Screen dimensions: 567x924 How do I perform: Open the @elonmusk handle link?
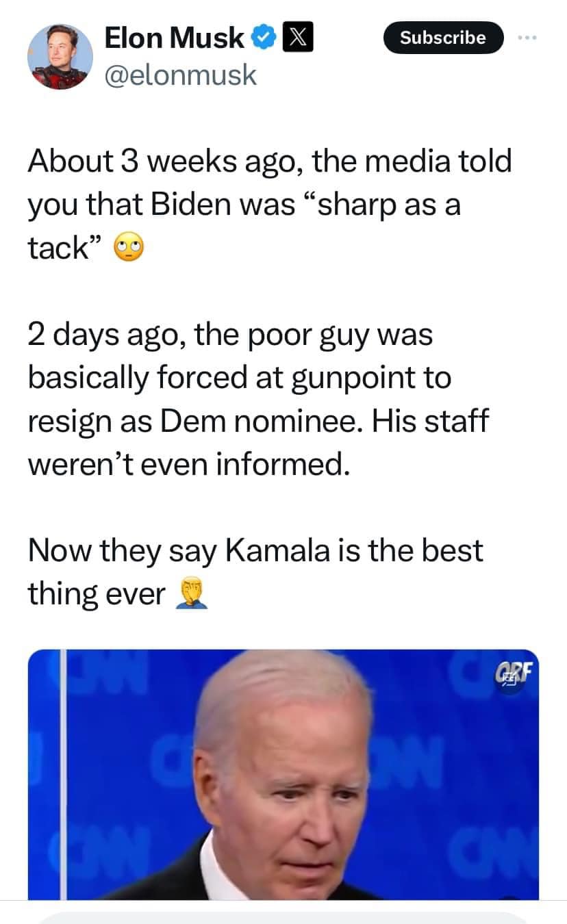pos(180,74)
